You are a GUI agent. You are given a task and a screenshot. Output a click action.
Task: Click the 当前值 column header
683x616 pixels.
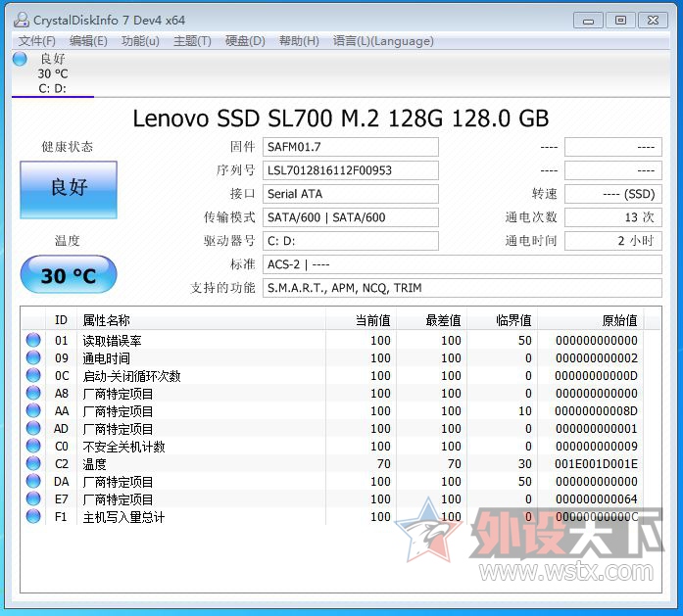point(361,320)
